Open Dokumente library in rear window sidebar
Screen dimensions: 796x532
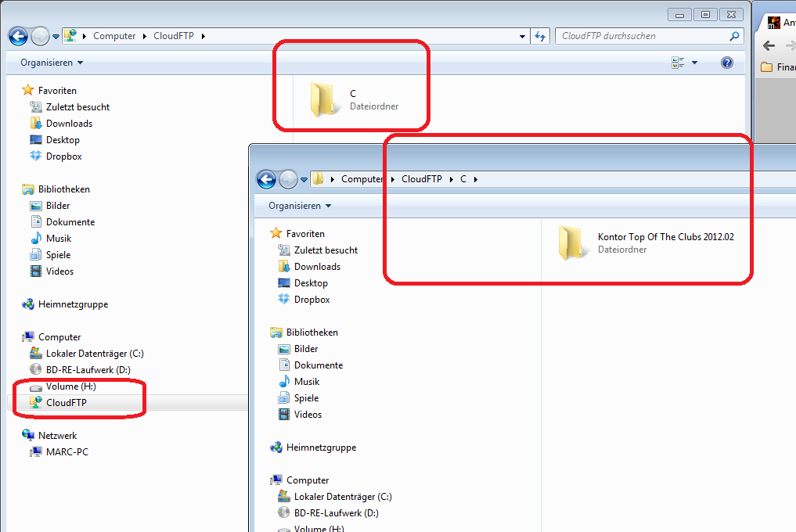click(63, 222)
